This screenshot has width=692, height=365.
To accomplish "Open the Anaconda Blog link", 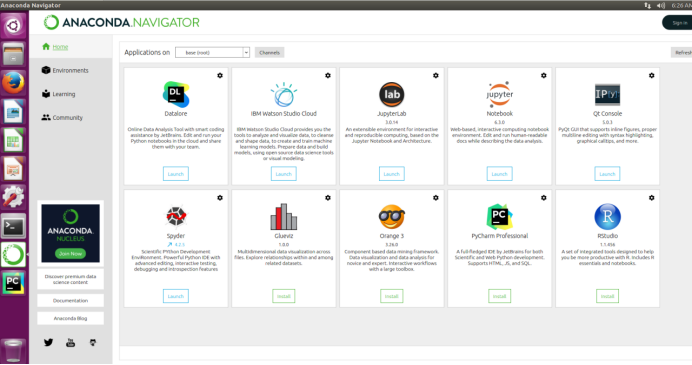I will click(x=70, y=318).
